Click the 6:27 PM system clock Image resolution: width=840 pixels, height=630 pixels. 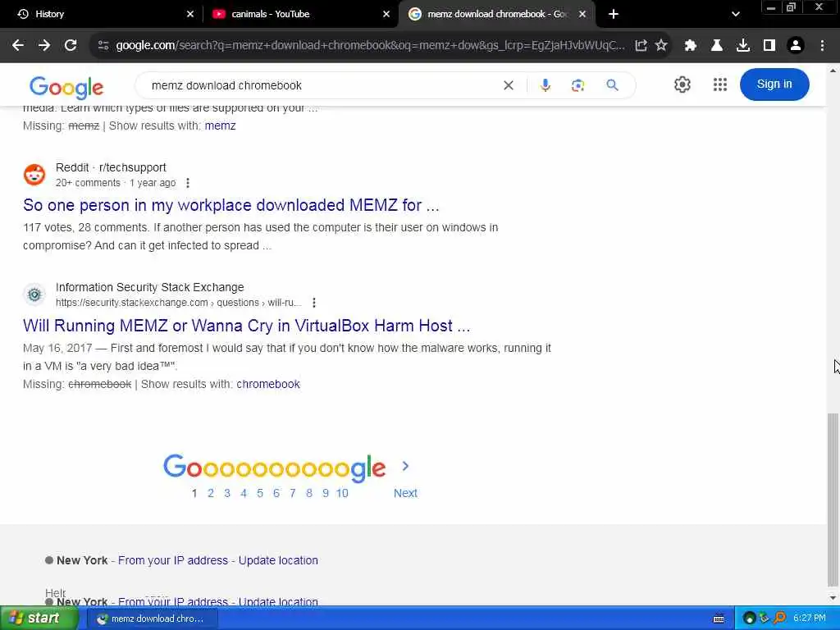pos(810,619)
